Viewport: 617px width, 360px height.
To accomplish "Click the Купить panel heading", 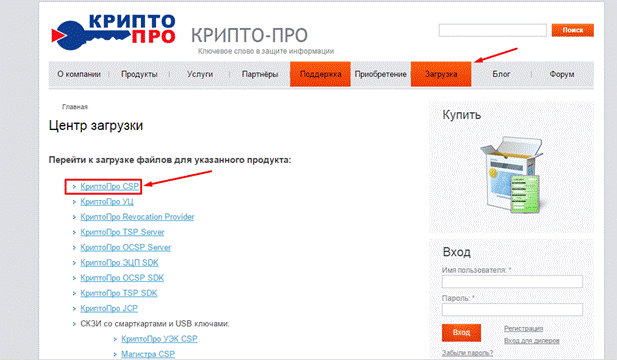I will coord(462,115).
